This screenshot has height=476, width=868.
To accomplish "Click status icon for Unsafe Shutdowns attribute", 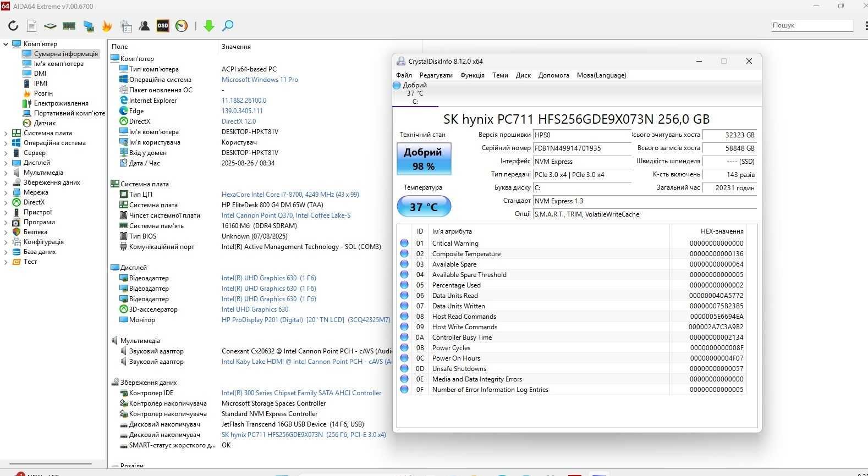I will pyautogui.click(x=404, y=368).
